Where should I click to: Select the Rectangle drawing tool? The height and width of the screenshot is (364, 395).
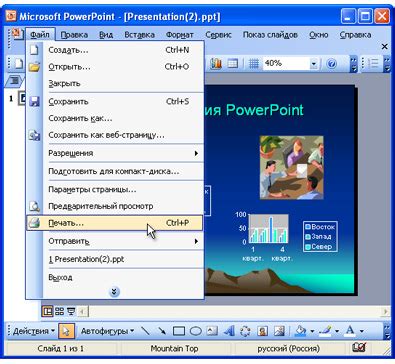(179, 331)
